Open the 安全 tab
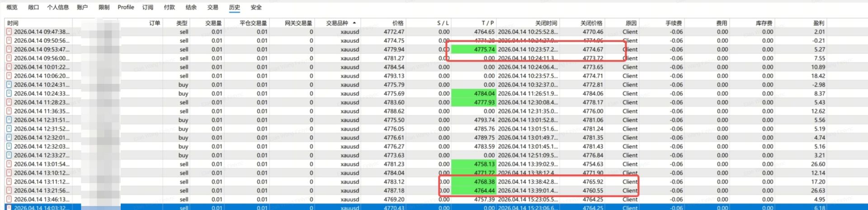Viewport: 868px width, 210px height. pyautogui.click(x=256, y=7)
